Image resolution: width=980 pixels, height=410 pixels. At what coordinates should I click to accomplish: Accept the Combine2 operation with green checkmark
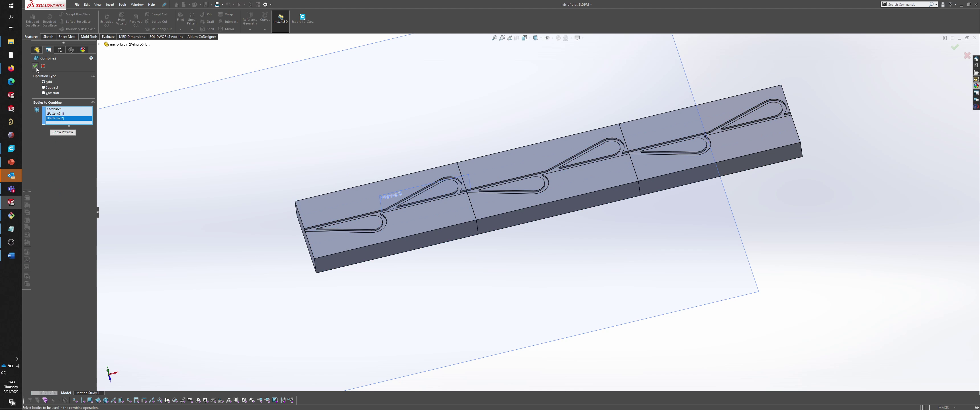[35, 66]
